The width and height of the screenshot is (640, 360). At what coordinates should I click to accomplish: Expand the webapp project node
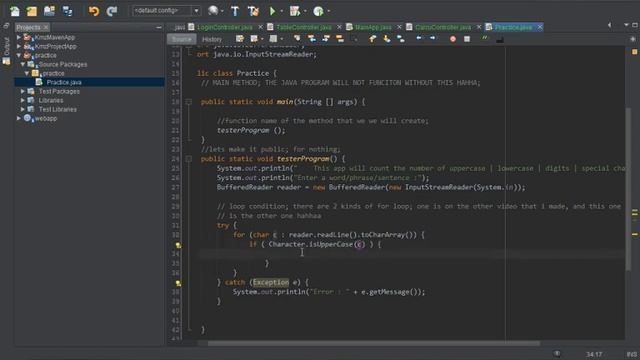[19, 118]
